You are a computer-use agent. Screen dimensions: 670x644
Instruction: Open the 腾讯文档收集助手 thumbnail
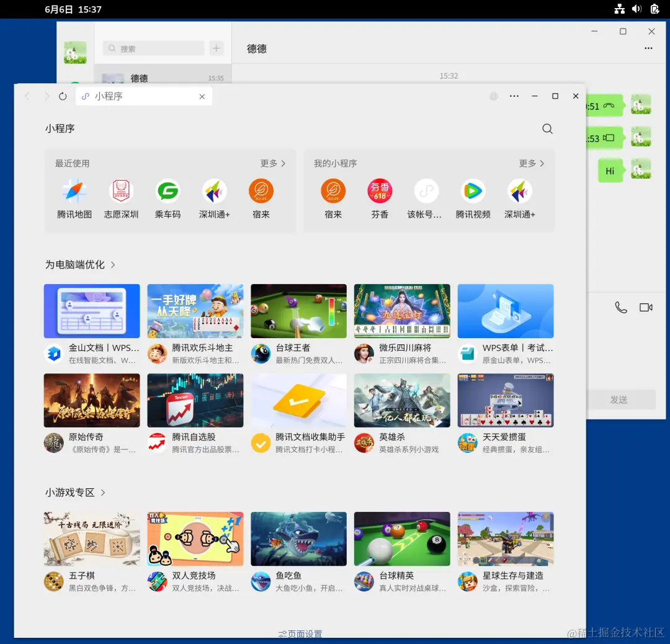tap(298, 400)
